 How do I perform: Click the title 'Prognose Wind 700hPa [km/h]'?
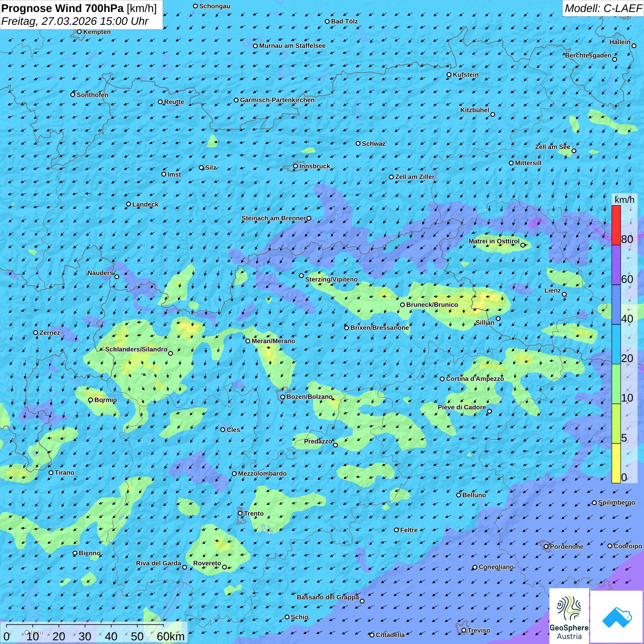tap(79, 8)
